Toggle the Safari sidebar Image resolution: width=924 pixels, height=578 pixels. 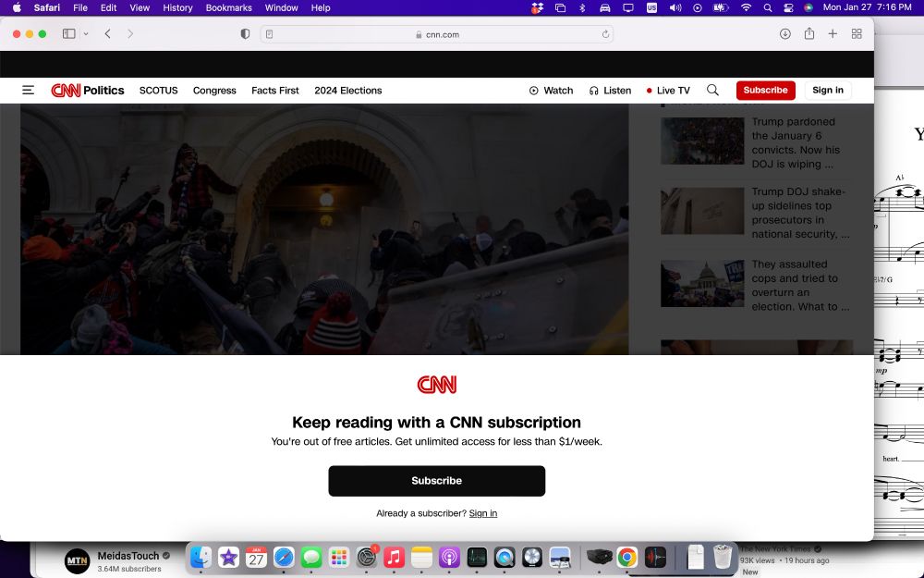[x=69, y=33]
